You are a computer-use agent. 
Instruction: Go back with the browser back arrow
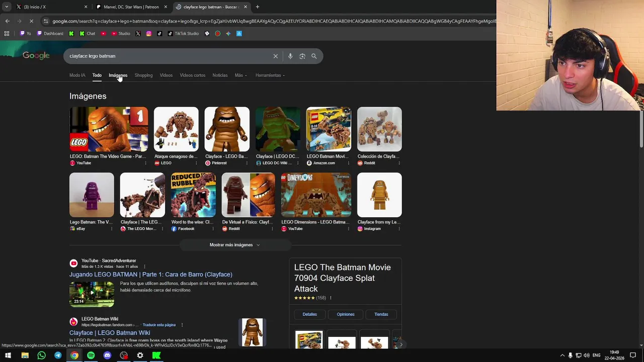7,21
